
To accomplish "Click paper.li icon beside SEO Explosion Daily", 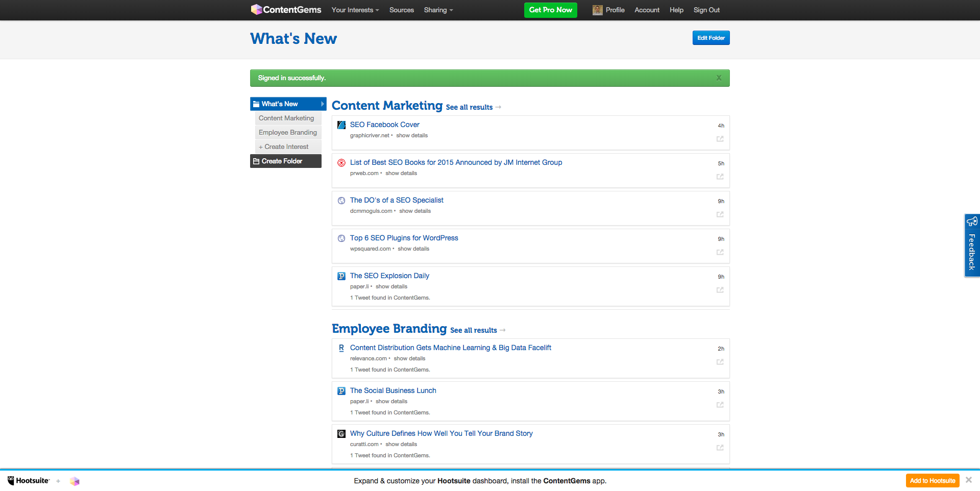I will click(x=341, y=276).
